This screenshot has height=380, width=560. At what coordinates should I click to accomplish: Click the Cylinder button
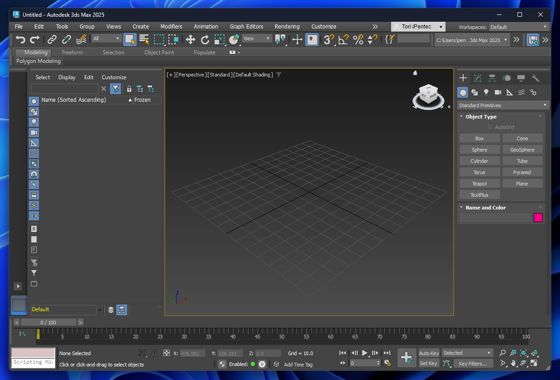[x=479, y=161]
